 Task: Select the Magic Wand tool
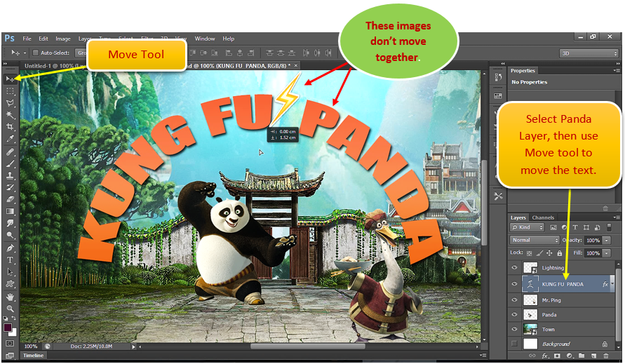(10, 115)
